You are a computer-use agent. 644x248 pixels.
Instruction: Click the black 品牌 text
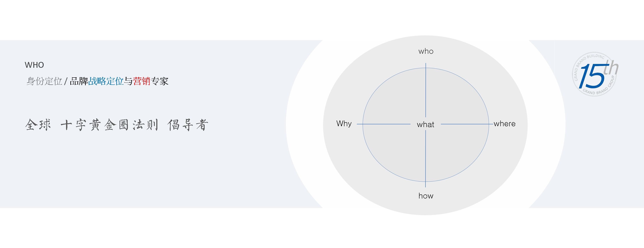pos(79,81)
